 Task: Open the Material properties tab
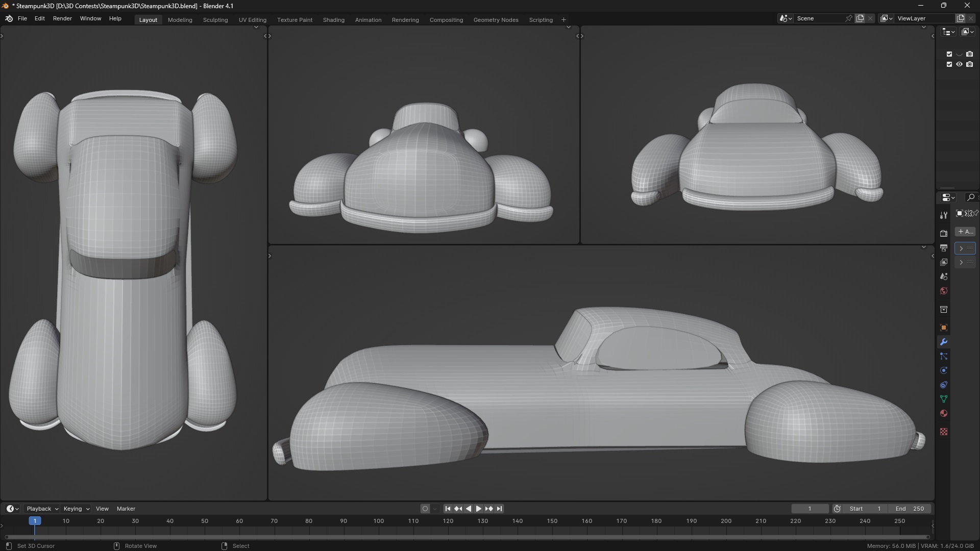point(943,413)
